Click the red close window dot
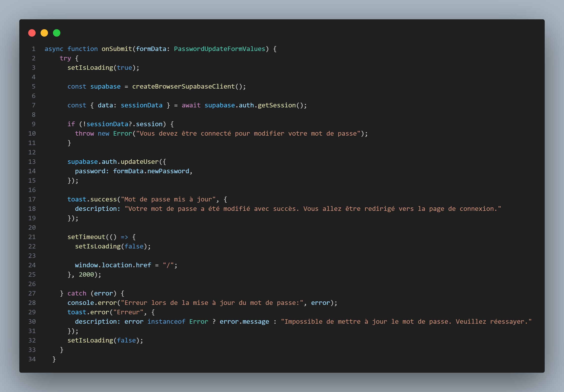This screenshot has height=392, width=564. click(32, 33)
